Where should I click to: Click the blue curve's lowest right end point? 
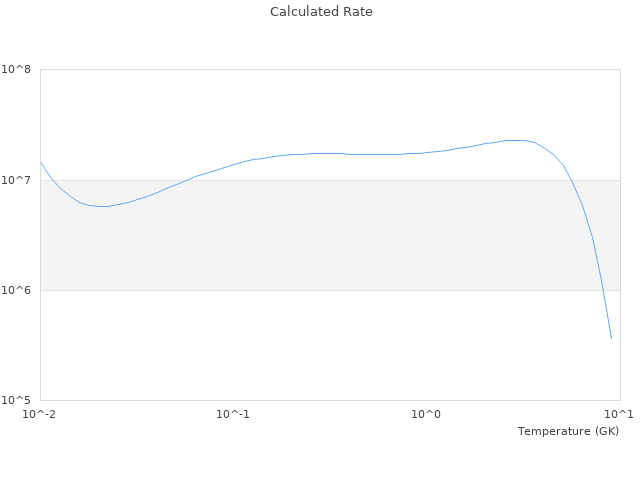point(611,338)
